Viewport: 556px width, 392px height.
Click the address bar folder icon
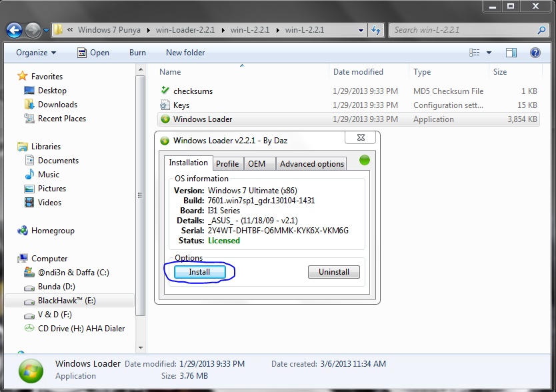pos(59,30)
